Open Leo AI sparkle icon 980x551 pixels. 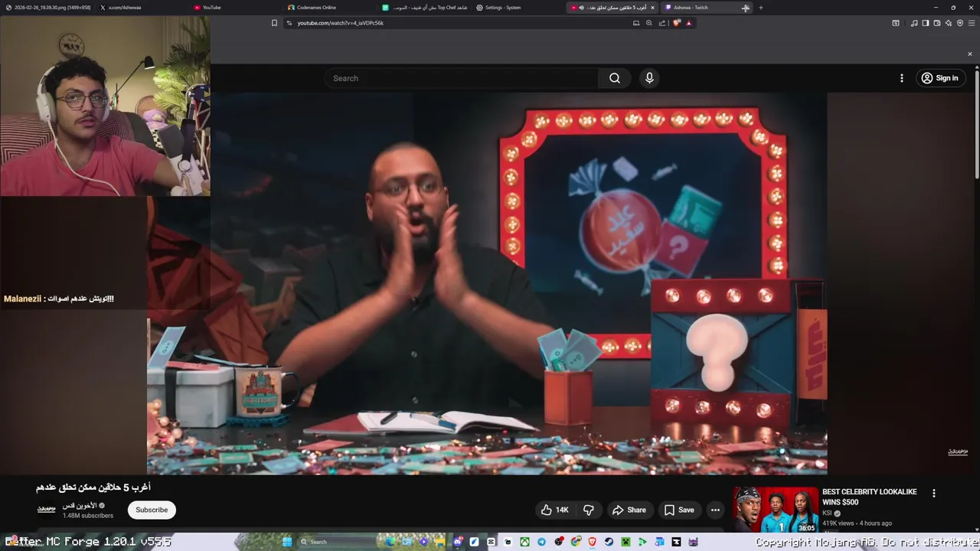coord(949,23)
